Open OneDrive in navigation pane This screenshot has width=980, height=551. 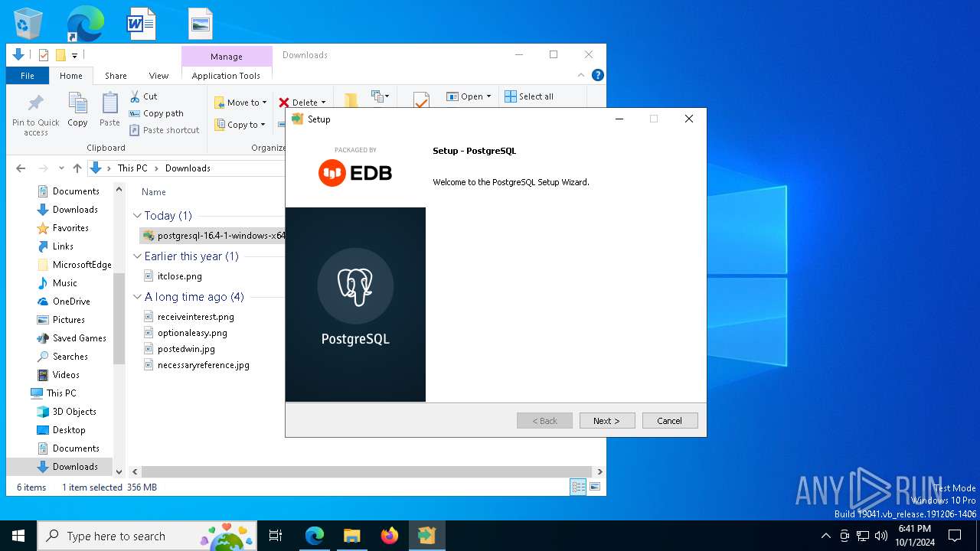click(x=71, y=302)
